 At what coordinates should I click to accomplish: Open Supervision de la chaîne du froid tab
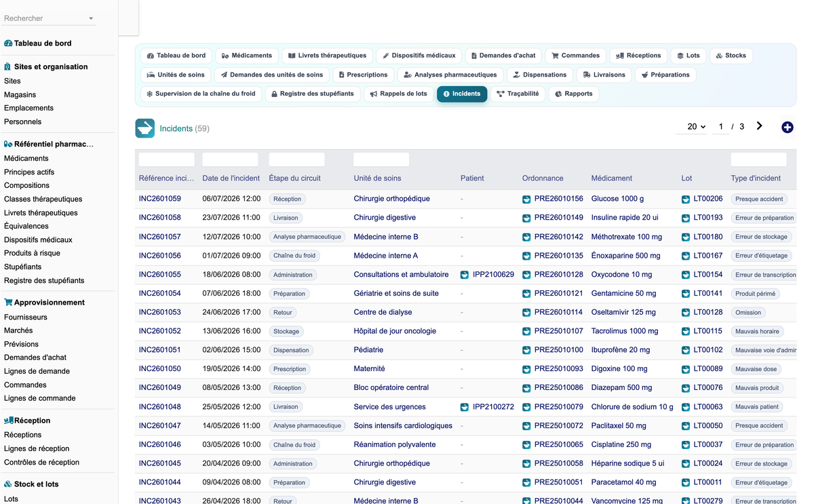(201, 94)
